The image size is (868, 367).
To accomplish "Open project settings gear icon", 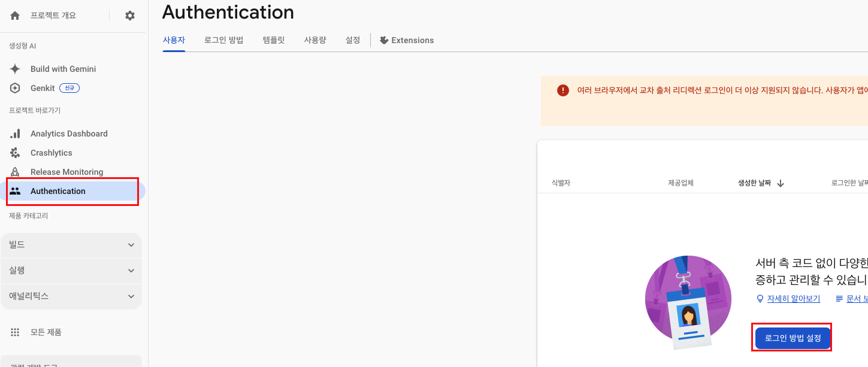I will point(130,16).
